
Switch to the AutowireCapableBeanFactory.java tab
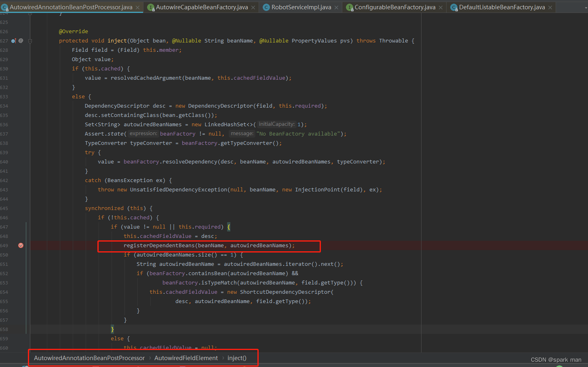point(201,7)
